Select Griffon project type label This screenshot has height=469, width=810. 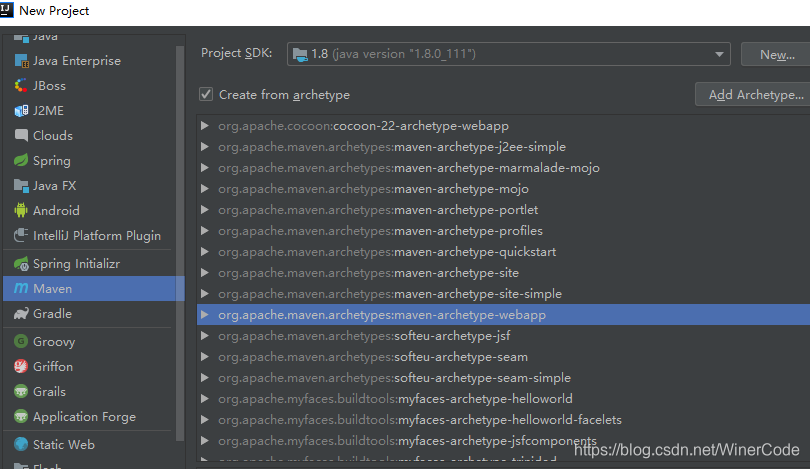[53, 366]
